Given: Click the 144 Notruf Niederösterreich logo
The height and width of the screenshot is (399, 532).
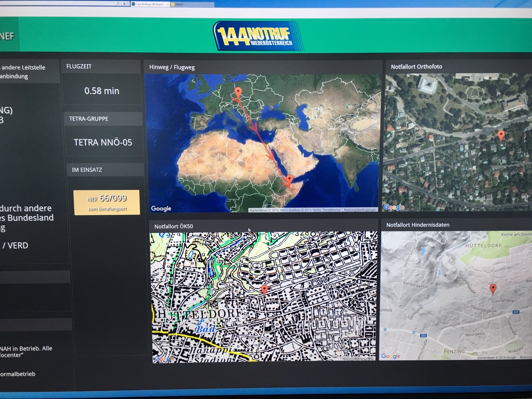Looking at the screenshot, I should point(259,36).
